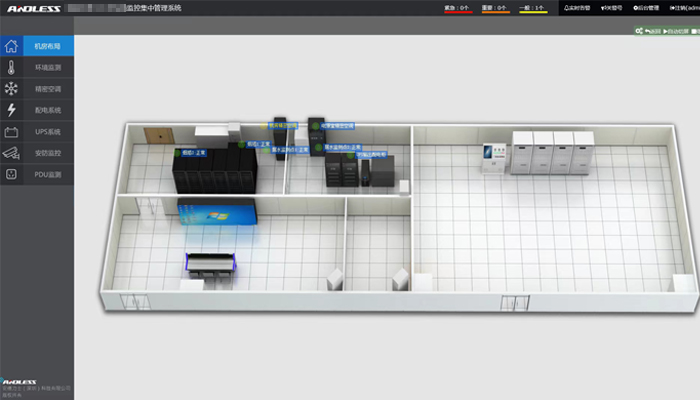Viewport: 700px width, 400px height.
Task: Open the UPS battery icon
Action: tap(11, 132)
